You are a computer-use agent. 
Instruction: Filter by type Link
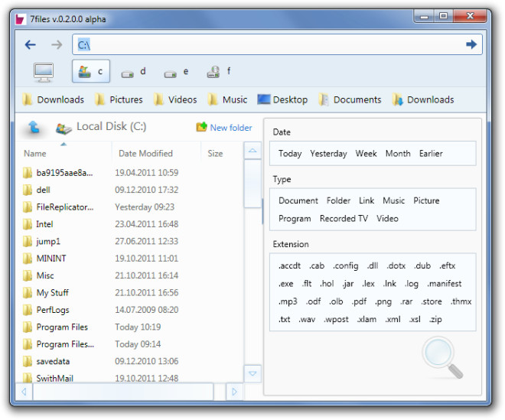pyautogui.click(x=367, y=200)
